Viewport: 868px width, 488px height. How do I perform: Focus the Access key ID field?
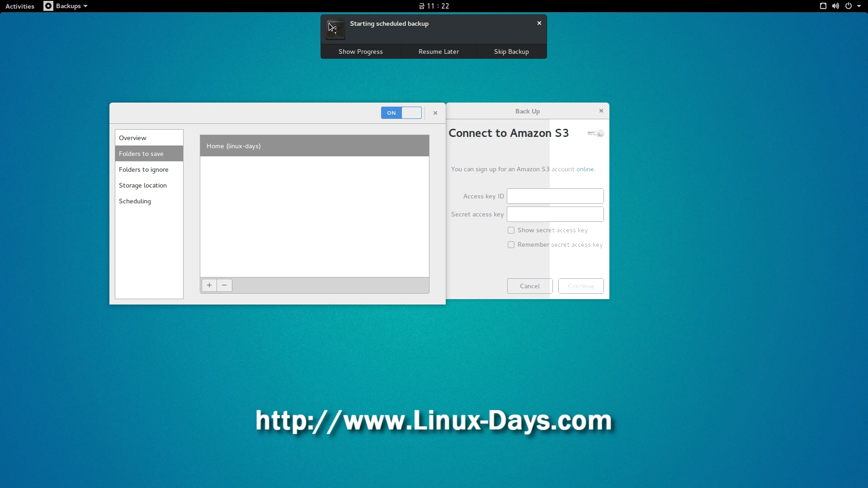(x=555, y=196)
